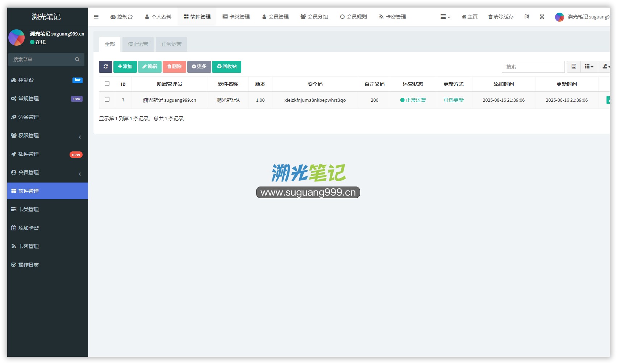
Task: Open 卡类管理 tab in top navbar
Action: tap(236, 17)
